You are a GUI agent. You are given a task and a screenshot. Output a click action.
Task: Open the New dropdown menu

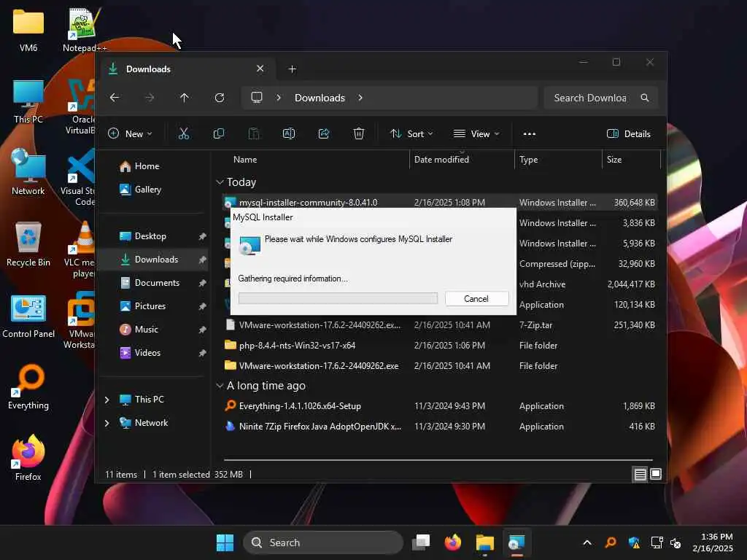130,134
